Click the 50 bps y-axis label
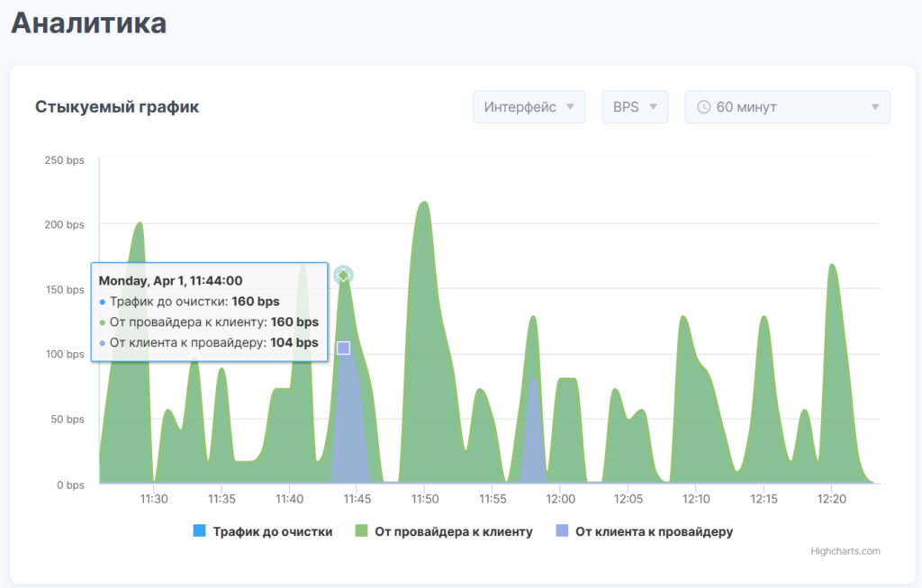The height and width of the screenshot is (588, 922). 67,420
